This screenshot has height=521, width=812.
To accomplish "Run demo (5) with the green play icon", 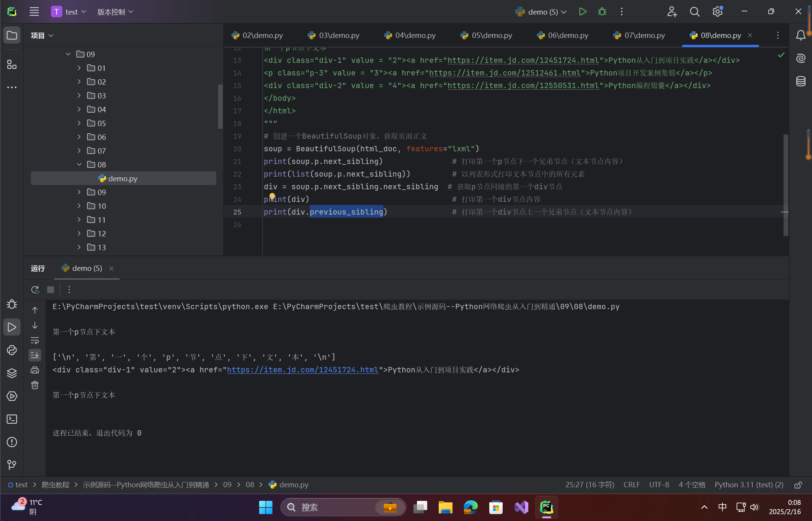I will (x=583, y=11).
